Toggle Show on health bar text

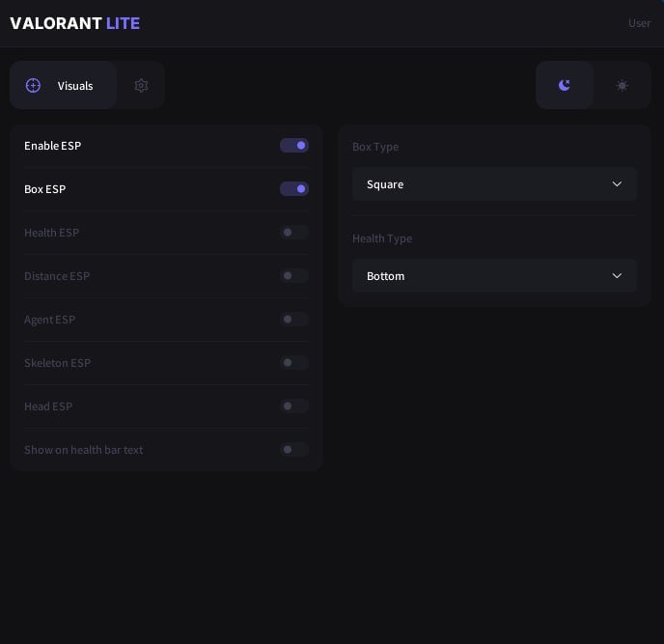(294, 450)
